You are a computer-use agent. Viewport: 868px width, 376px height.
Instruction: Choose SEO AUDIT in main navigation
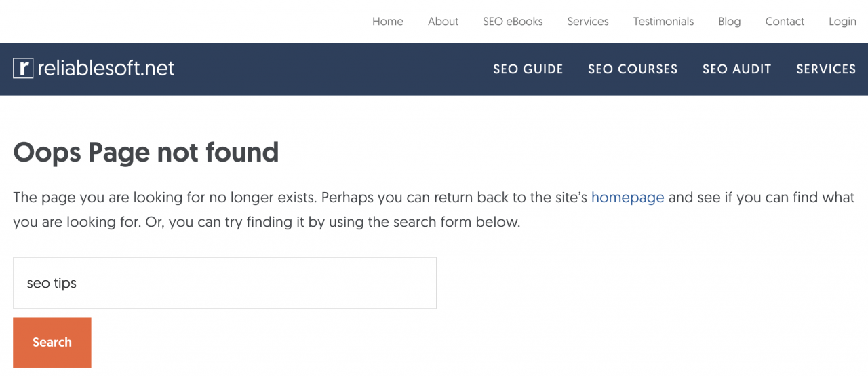tap(737, 69)
